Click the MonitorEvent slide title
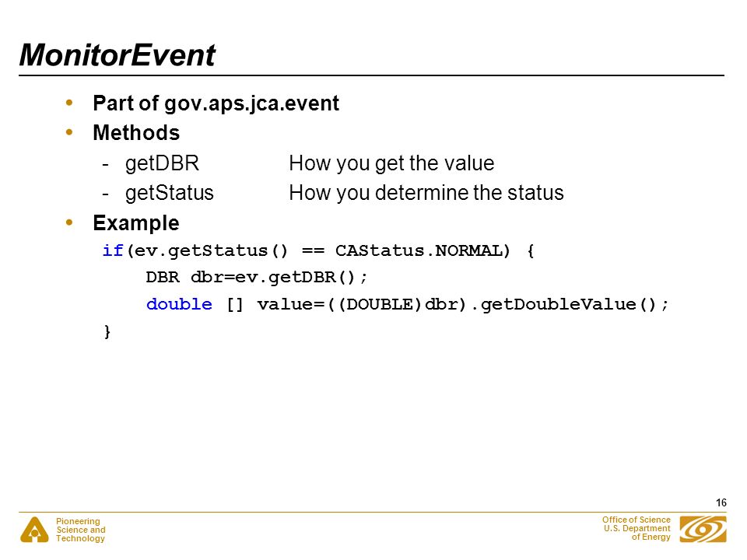Screen dimensions: 747x560 (x=117, y=54)
